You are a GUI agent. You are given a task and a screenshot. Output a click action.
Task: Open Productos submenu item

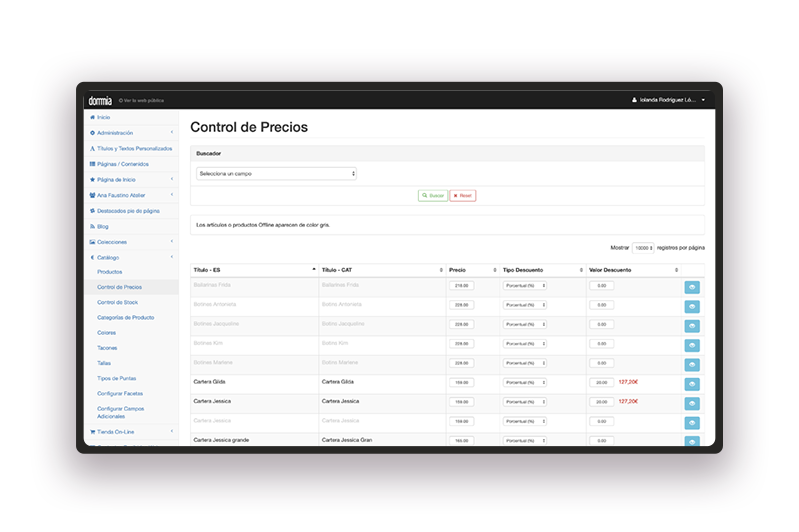point(110,272)
